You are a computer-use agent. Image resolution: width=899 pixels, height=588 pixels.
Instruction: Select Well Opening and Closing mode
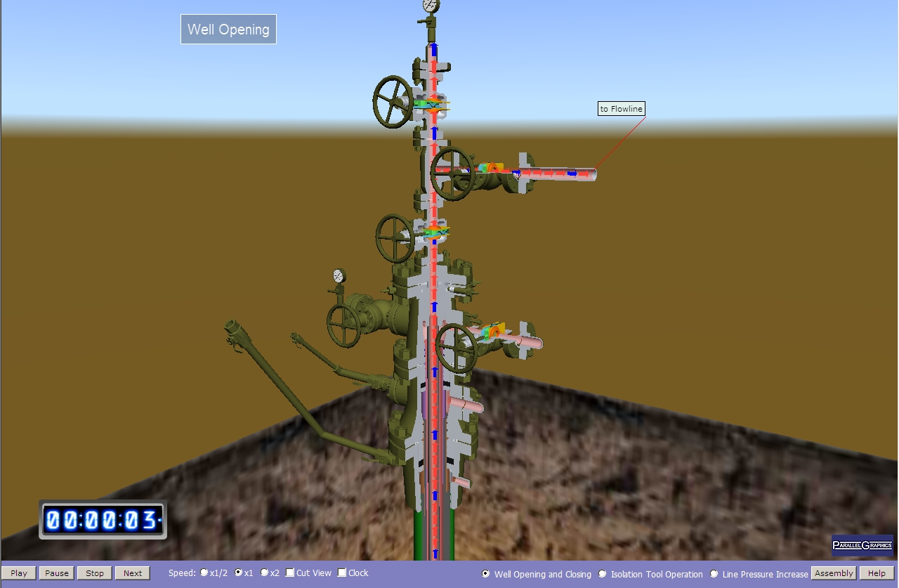(x=485, y=574)
